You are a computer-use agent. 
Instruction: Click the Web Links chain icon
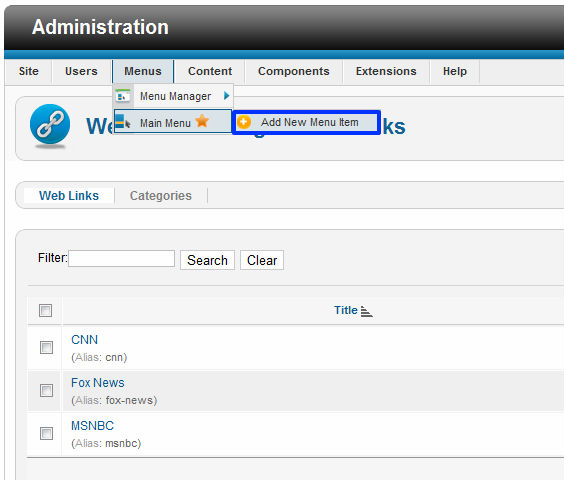pos(50,124)
